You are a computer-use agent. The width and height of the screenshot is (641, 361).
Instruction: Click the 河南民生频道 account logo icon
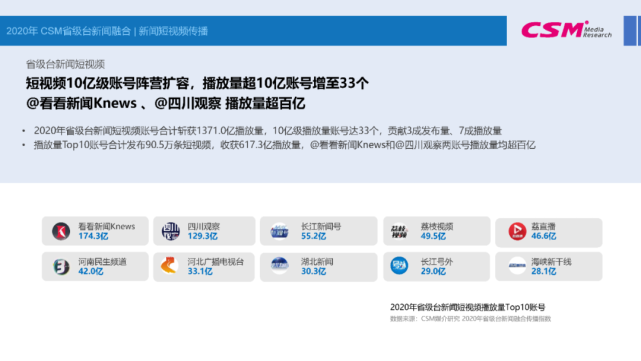[61, 267]
